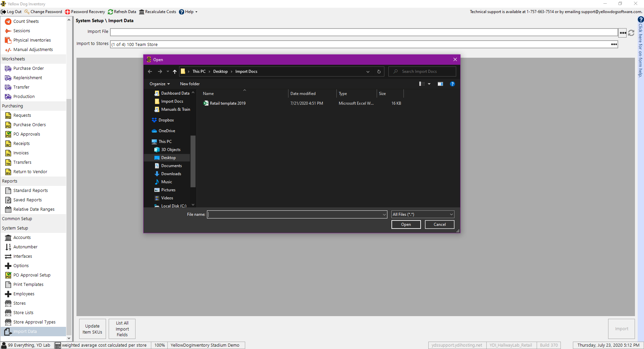Open Employees in System Setup

coord(24,294)
